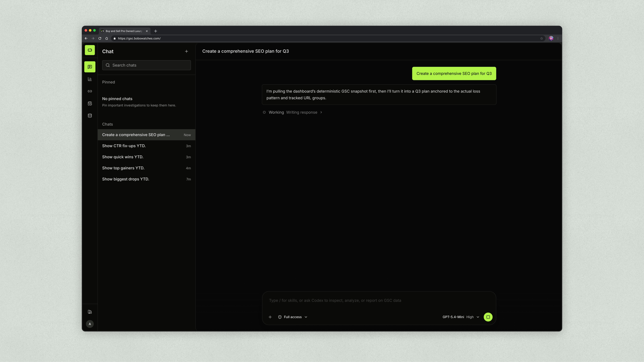
Task: Open 'Show top gainers YTD.' chat
Action: 147,168
